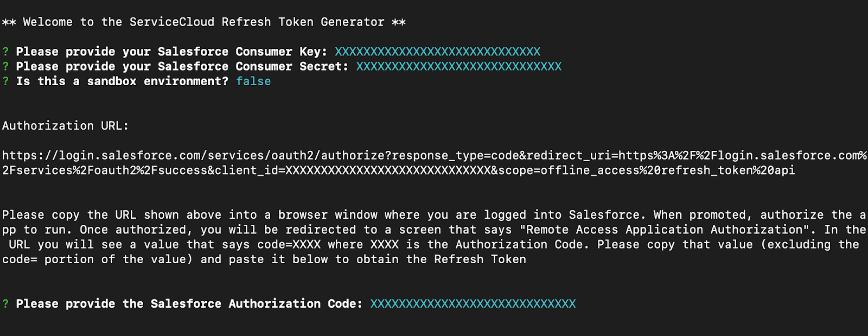Click the "code=XXXX" text in the instructions

(x=289, y=245)
